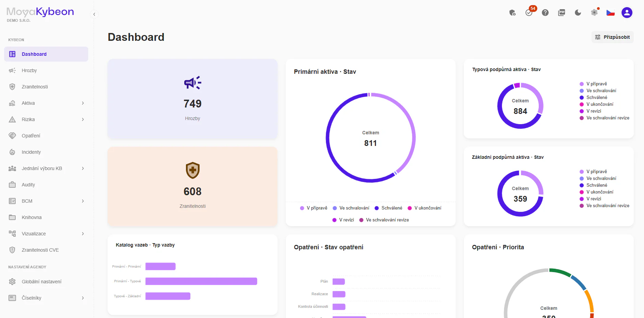This screenshot has width=644, height=318.
Task: Open Incidenty in the sidebar
Action: point(46,152)
